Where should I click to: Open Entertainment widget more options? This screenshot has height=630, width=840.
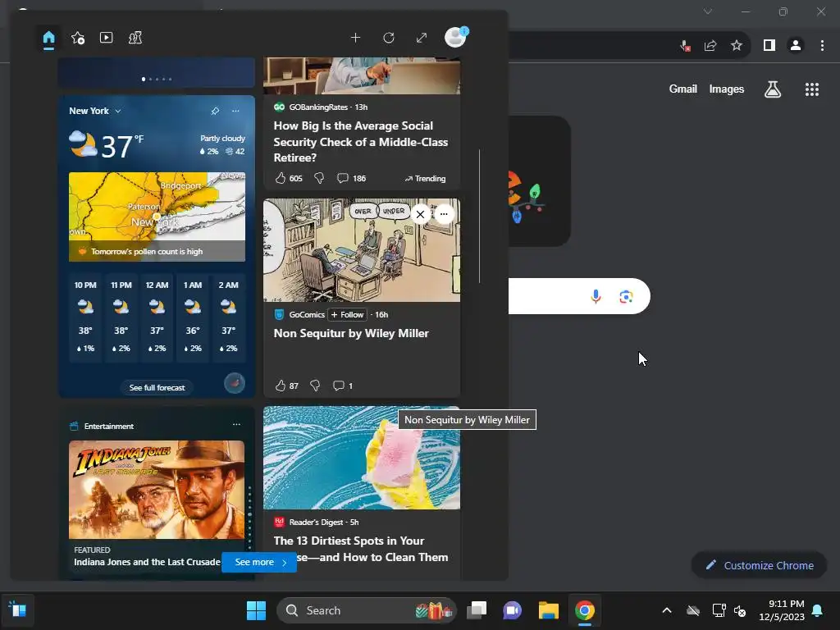(236, 424)
